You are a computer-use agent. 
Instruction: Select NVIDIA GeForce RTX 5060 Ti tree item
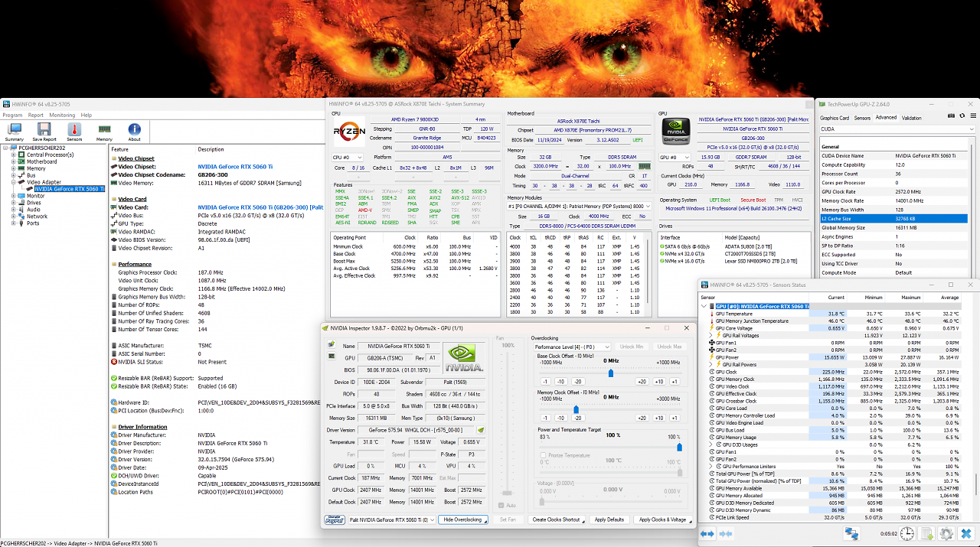(x=68, y=189)
